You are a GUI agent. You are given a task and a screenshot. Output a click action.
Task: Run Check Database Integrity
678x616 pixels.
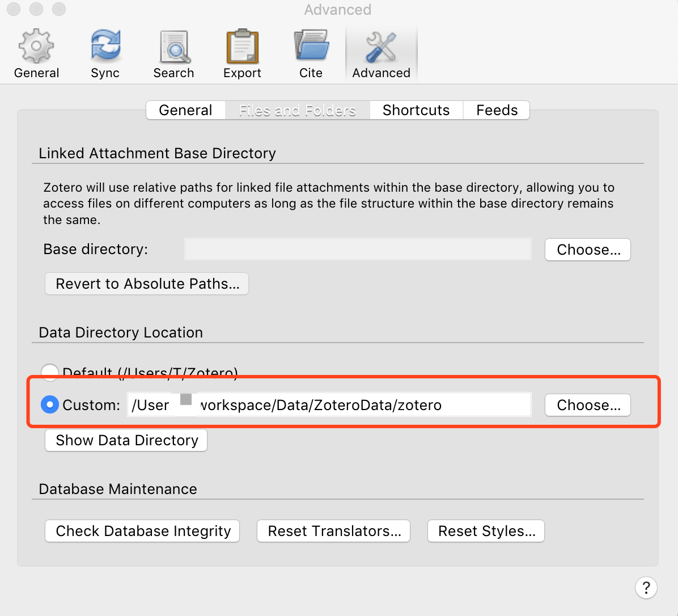142,531
